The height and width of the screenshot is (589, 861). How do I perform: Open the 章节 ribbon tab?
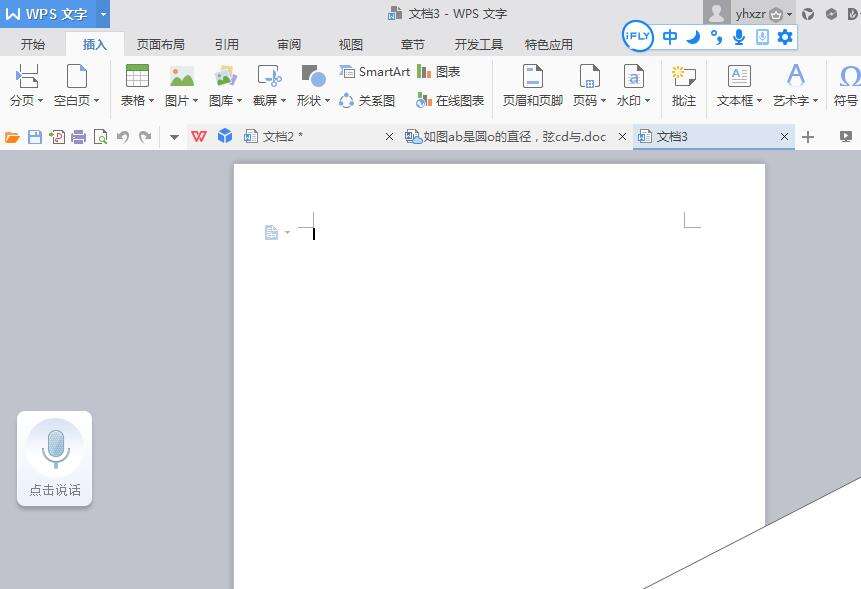[x=413, y=44]
